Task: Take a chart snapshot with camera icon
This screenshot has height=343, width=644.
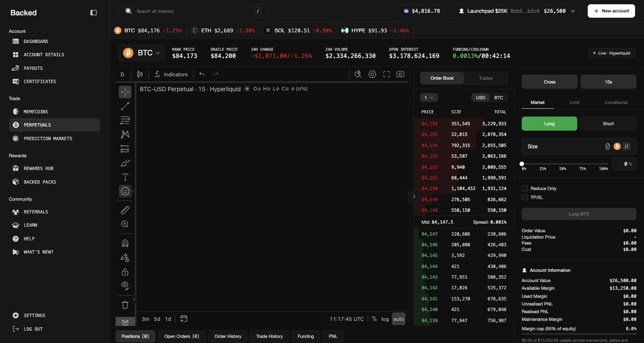Action: click(x=400, y=74)
